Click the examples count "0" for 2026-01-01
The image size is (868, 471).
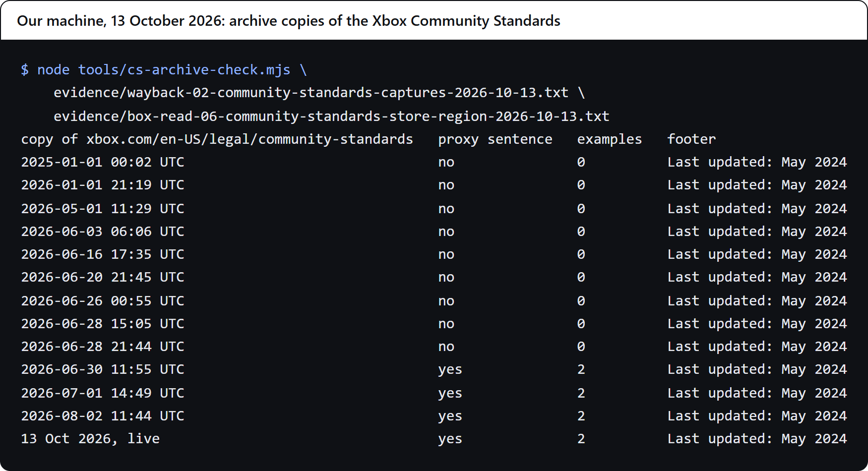[x=581, y=185]
